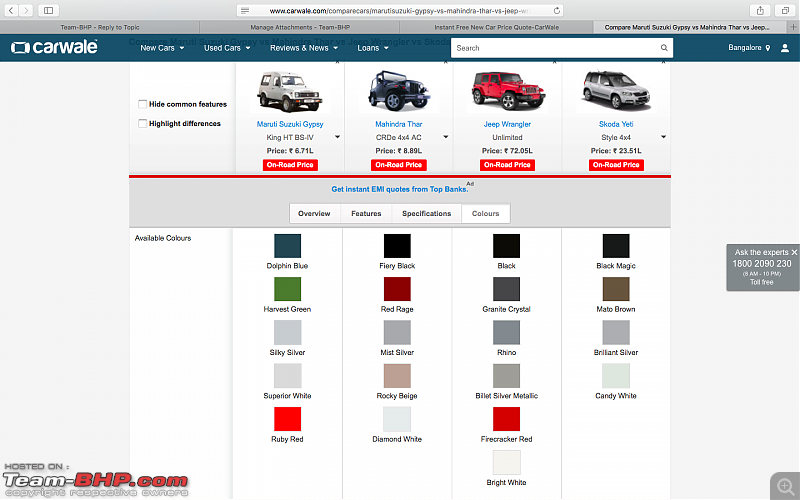Expand the New Cars menu
The image size is (800, 500).
coord(162,48)
